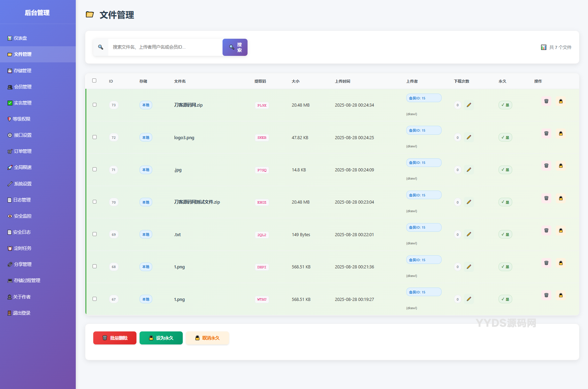Go to 存储管理 sidebar menu
The image size is (588, 389).
[23, 71]
